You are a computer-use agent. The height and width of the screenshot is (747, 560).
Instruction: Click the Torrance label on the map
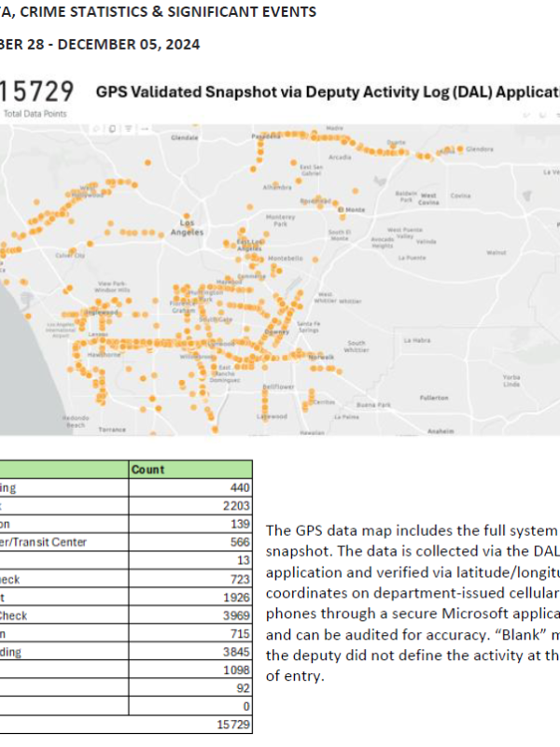(x=112, y=429)
